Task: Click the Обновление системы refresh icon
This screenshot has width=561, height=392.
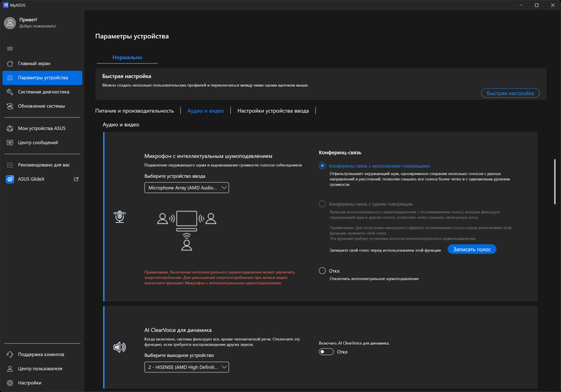Action: point(10,106)
